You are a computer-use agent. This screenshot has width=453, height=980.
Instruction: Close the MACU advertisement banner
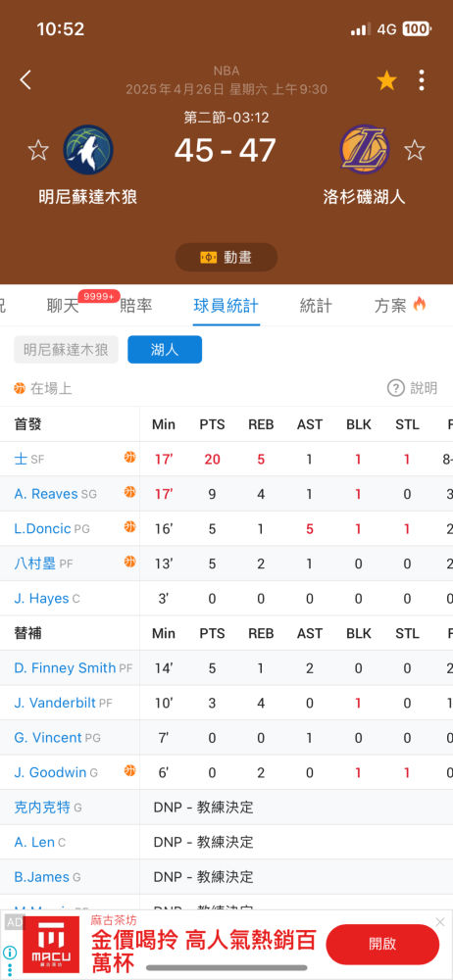tap(440, 922)
